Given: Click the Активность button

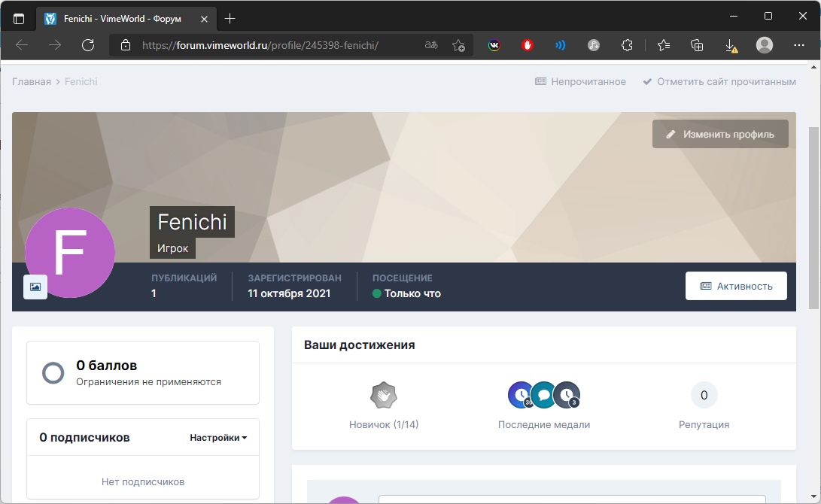Looking at the screenshot, I should tap(736, 286).
